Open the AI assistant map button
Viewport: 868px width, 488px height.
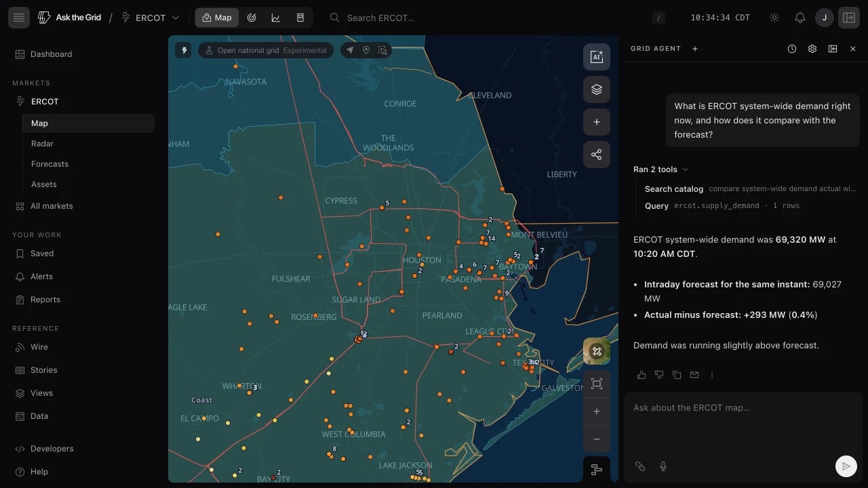point(597,57)
